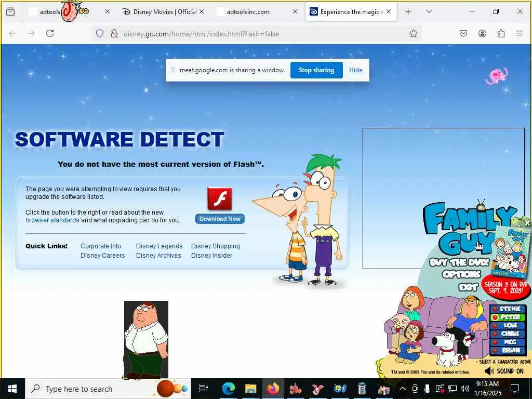Select the BRIAN character option
Viewport: 532px width, 399px height.
508,350
